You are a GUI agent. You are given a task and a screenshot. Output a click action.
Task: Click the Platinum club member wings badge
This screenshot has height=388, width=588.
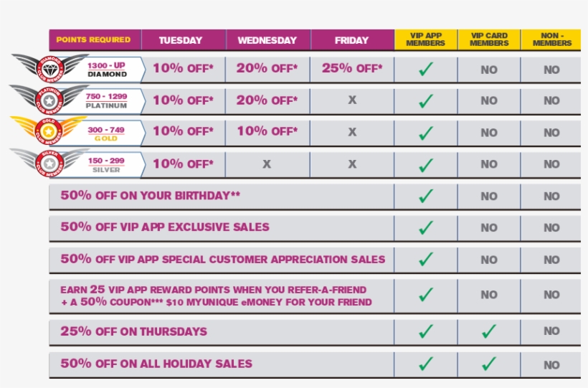click(x=49, y=100)
